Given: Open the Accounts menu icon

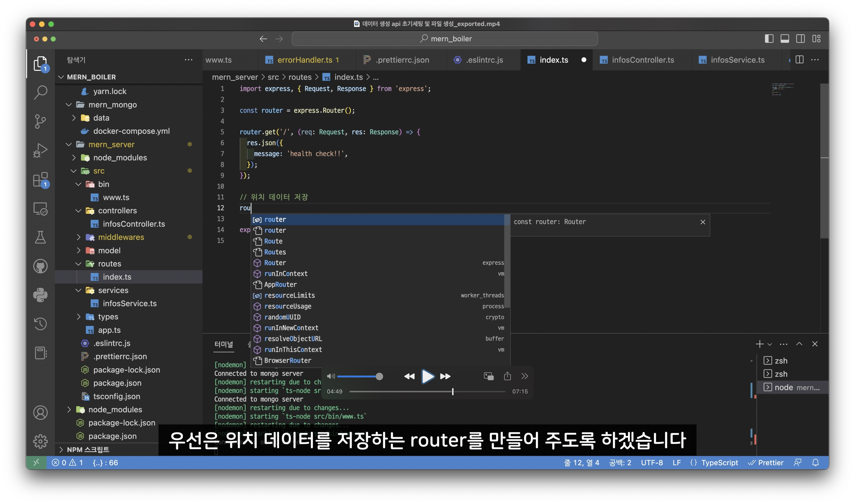Looking at the screenshot, I should pos(40,413).
